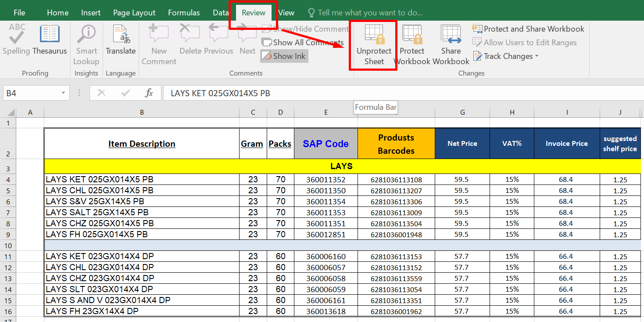Insert a New Comment
The width and height of the screenshot is (644, 322).
pos(159,44)
